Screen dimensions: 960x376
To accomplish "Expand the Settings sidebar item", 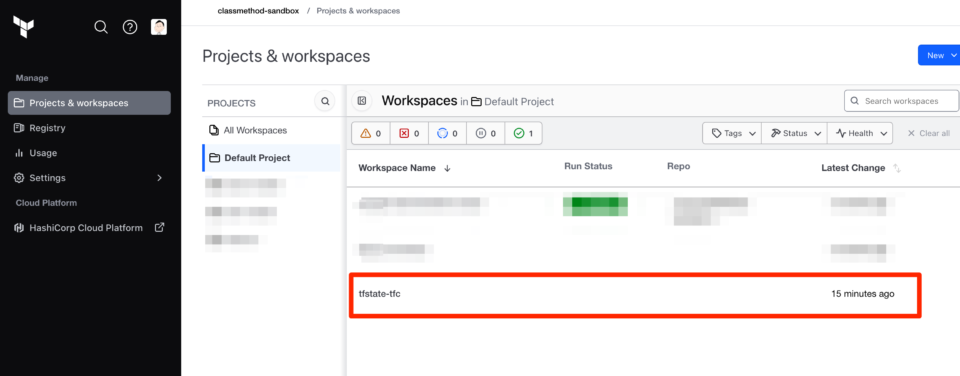I will click(x=89, y=178).
